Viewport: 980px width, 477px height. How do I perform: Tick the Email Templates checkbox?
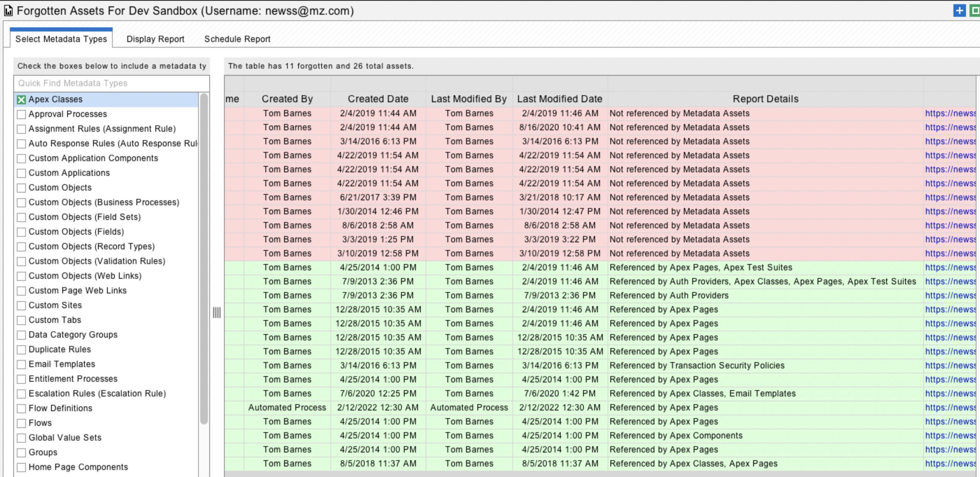pos(21,364)
